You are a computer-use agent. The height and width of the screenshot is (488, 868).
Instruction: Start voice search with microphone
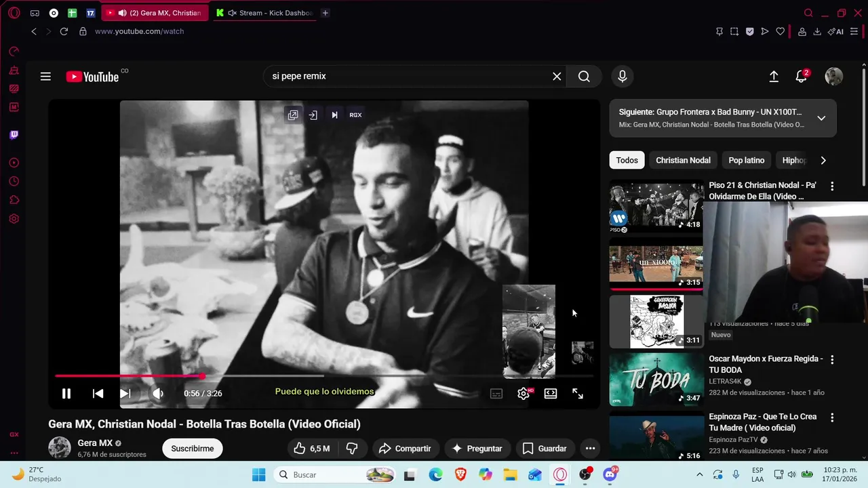pos(622,77)
